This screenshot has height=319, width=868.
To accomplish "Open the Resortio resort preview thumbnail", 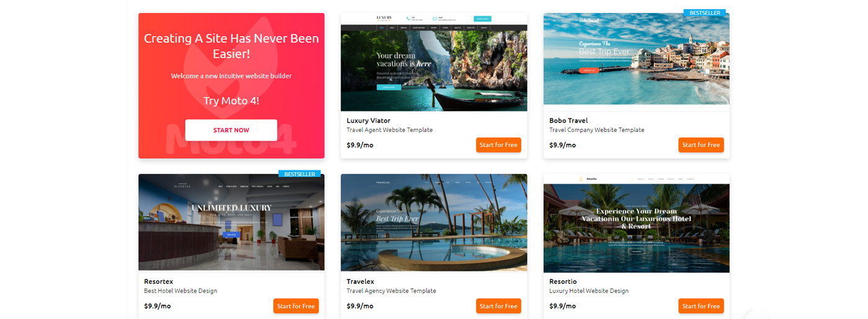I will click(637, 223).
